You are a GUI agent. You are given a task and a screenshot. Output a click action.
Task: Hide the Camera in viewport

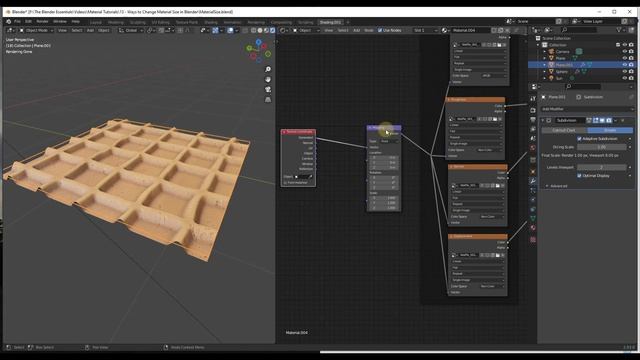point(624,51)
